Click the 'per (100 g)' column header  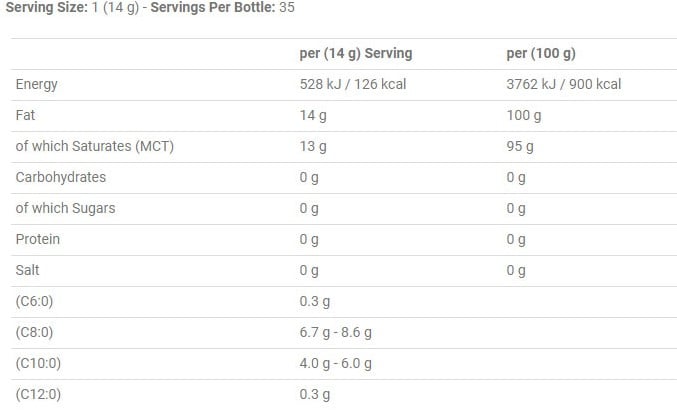[540, 53]
